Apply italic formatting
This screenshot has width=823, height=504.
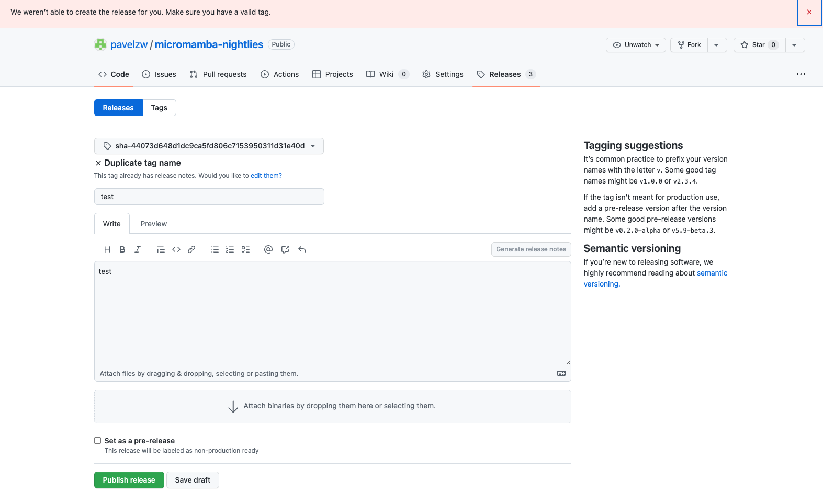138,249
